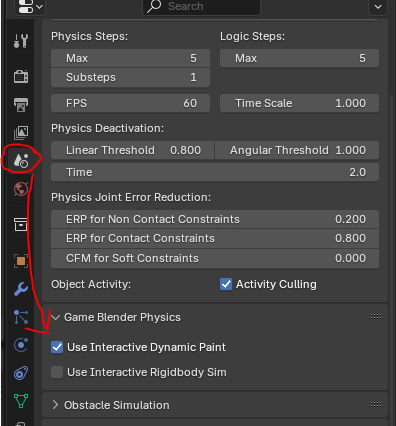Open the Tool properties tab
The image size is (396, 426).
21,41
